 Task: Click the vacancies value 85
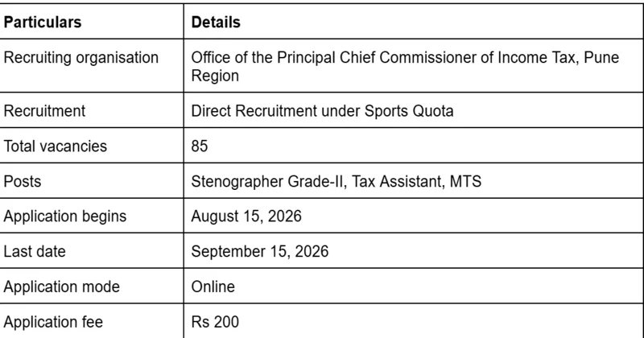pos(200,146)
